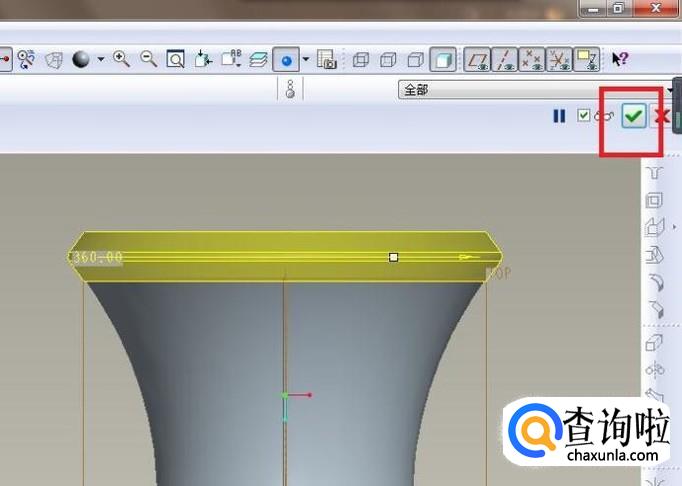Click the green checkmark to accept feature

pos(632,116)
